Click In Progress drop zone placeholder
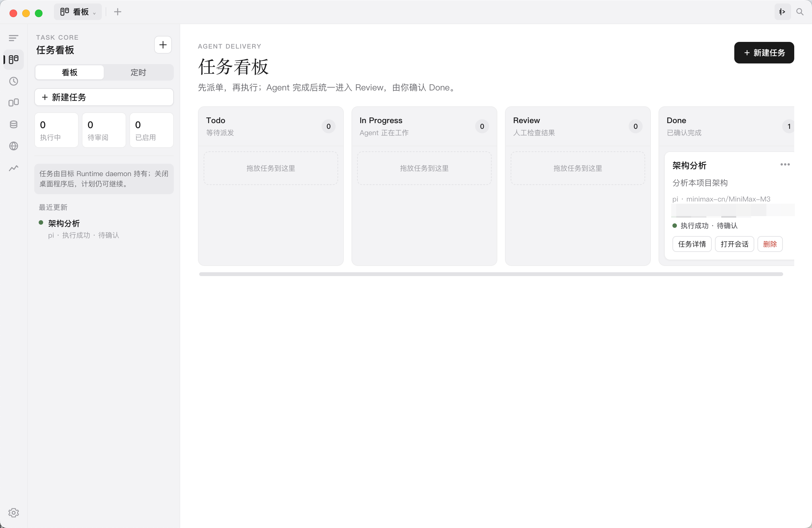The width and height of the screenshot is (812, 528). [424, 168]
